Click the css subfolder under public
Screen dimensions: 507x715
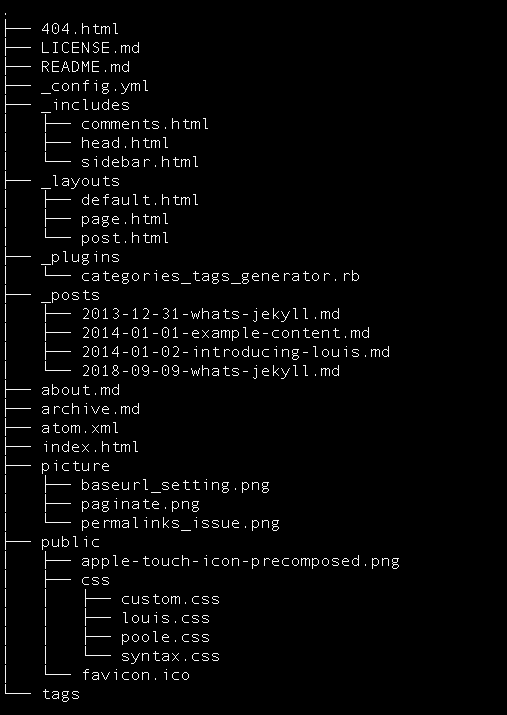(96, 580)
